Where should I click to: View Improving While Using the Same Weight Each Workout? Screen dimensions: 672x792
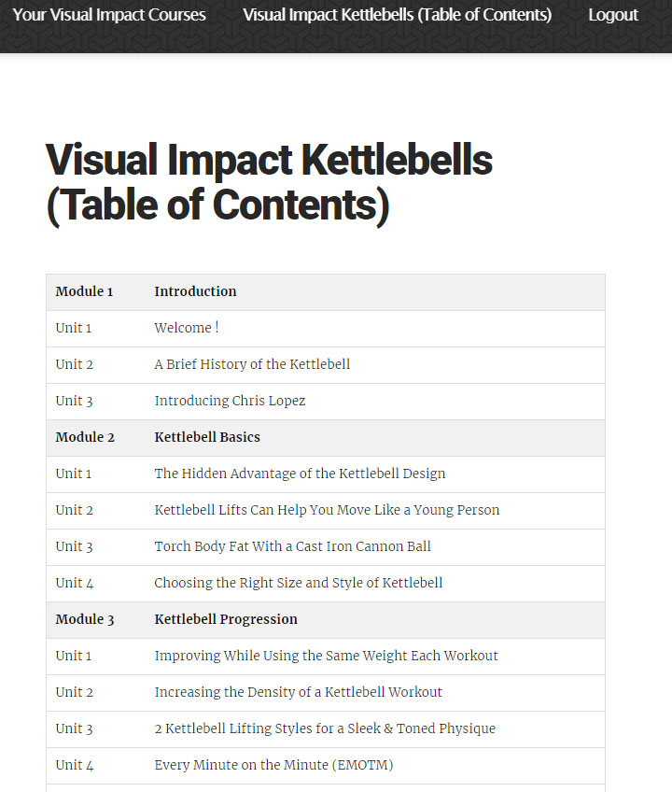(x=326, y=656)
